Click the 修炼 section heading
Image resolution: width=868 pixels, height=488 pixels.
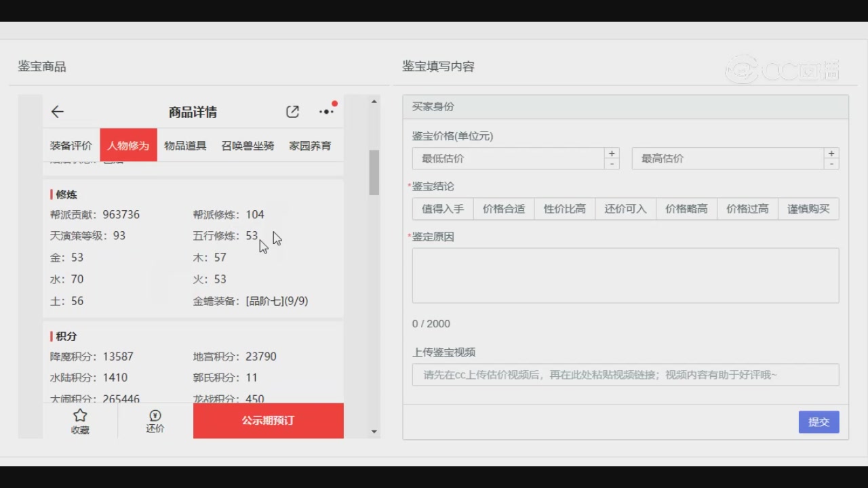pyautogui.click(x=66, y=195)
